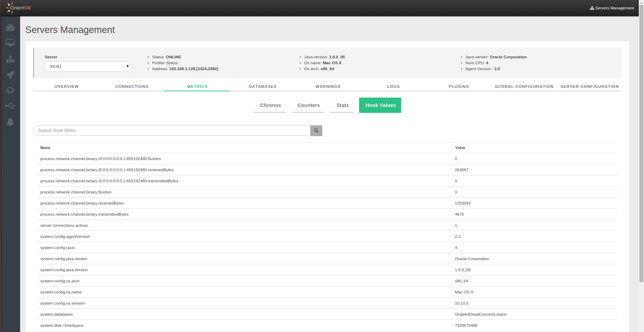This screenshot has width=644, height=332.
Task: Click the magnifier search button
Action: click(316, 131)
